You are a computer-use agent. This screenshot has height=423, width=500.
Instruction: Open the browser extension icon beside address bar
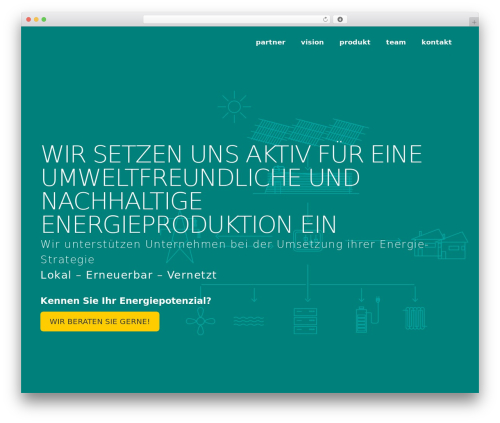(x=340, y=19)
